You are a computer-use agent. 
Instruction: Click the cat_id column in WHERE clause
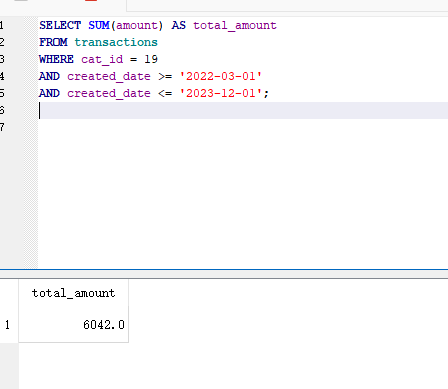(102, 59)
